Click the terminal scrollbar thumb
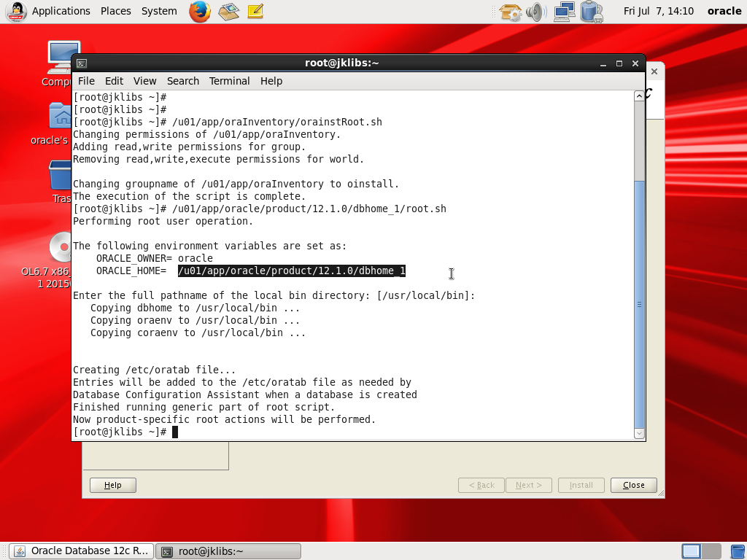The width and height of the screenshot is (747, 560). [x=639, y=304]
